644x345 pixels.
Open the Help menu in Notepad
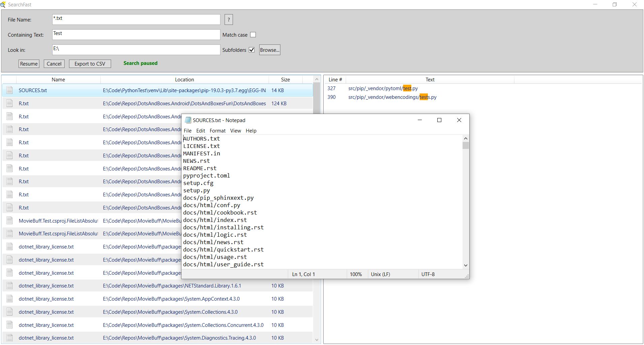(x=251, y=131)
